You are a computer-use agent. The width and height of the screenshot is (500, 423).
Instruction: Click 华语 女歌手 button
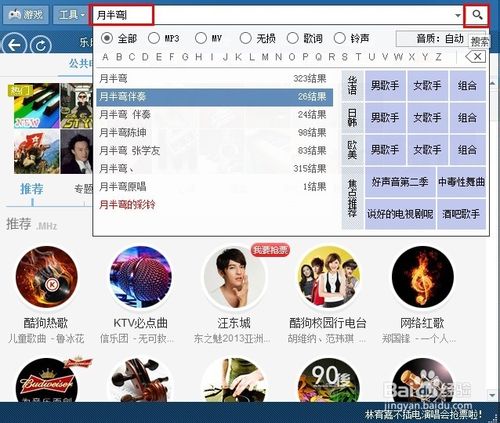(427, 86)
